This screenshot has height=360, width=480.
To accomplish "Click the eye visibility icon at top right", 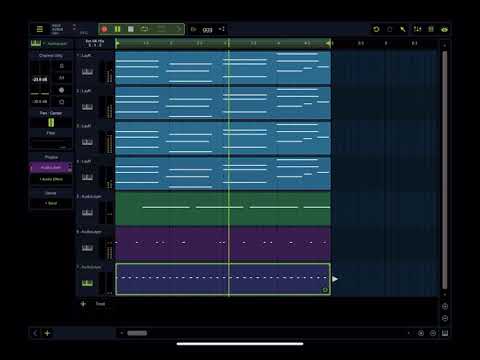I will [x=444, y=29].
